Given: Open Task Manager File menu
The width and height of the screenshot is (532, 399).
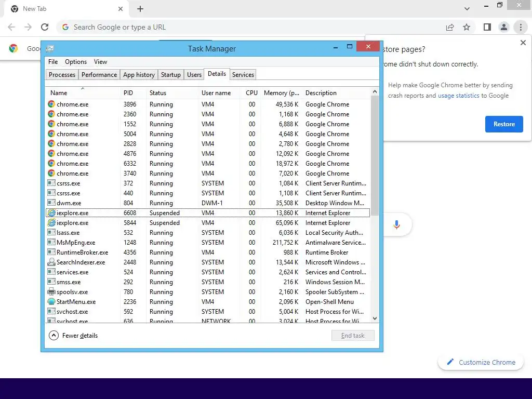Looking at the screenshot, I should coord(53,62).
